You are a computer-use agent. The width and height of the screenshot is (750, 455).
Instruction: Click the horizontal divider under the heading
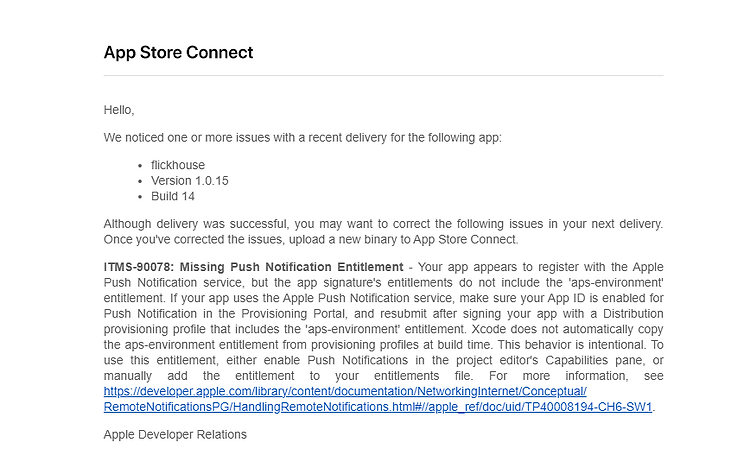[384, 76]
